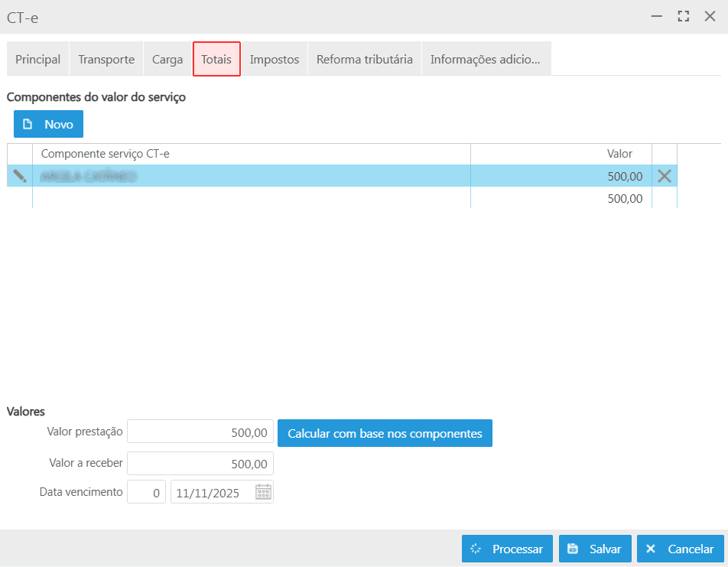
Task: Save the CT-e with Salvar
Action: click(x=595, y=549)
